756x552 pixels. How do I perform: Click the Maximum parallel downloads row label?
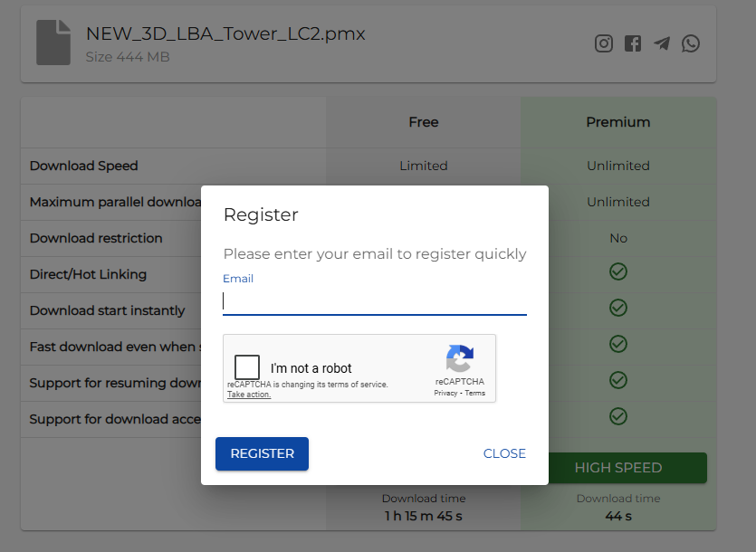(x=115, y=202)
